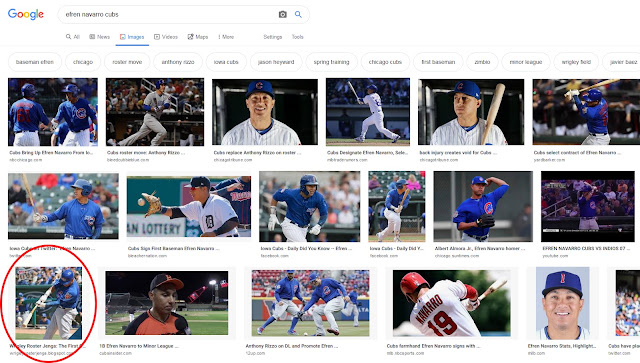Switch to the Videos tab

point(166,37)
